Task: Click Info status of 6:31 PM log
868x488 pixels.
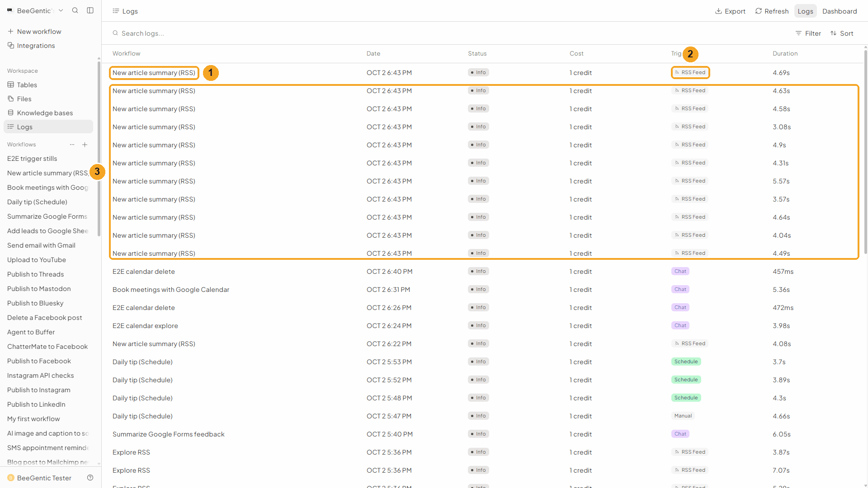Action: coord(478,289)
